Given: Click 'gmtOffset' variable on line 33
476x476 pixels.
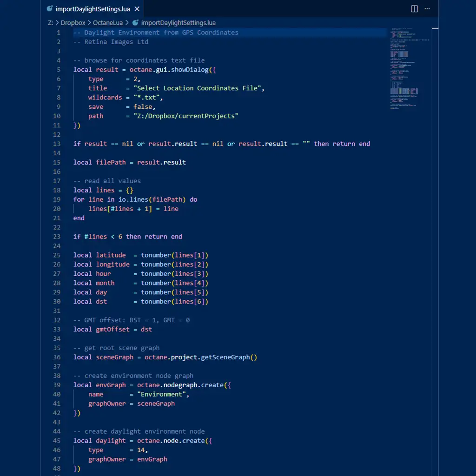Looking at the screenshot, I should [112, 330].
